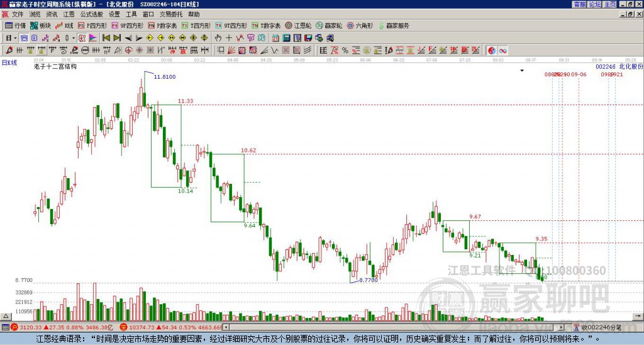Click the volume pane up triangle button
Screen dimensions: 644x345
pos(6,316)
